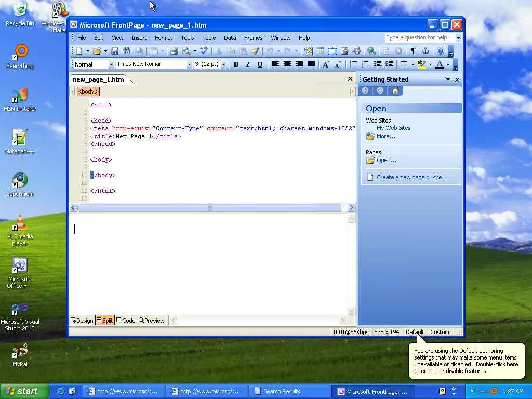The image size is (532, 399).
Task: Insert picture from file icon
Action: pos(344,51)
